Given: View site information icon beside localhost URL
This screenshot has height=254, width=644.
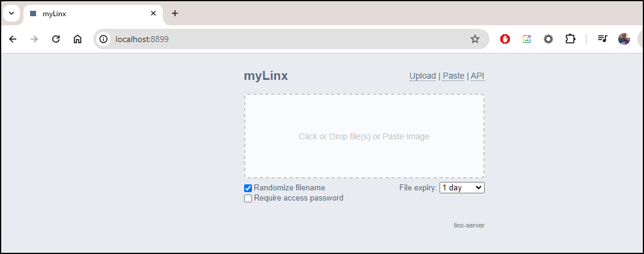Looking at the screenshot, I should [103, 39].
